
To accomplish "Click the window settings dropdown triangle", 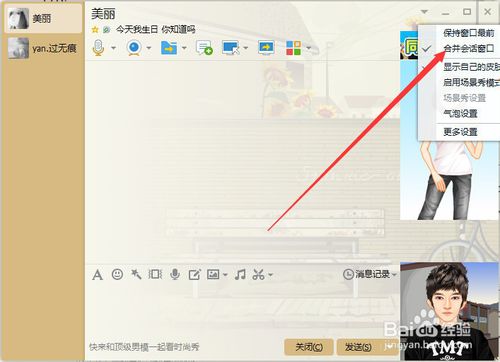I will (x=424, y=12).
